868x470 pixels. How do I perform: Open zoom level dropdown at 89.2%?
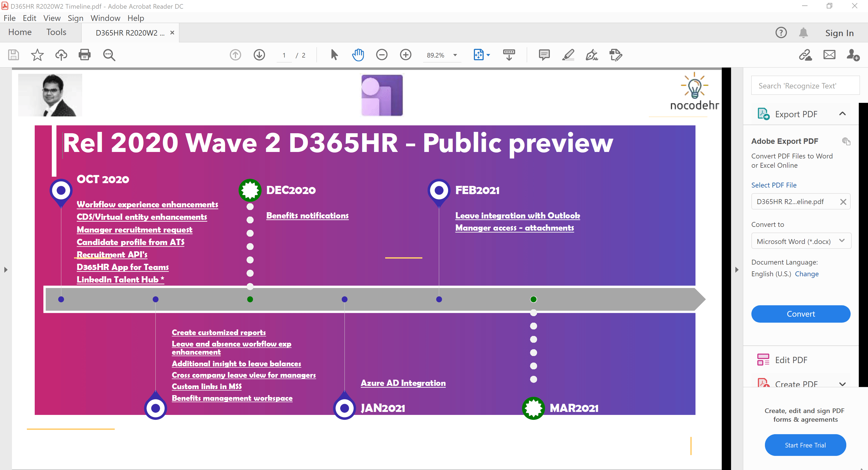coord(455,55)
